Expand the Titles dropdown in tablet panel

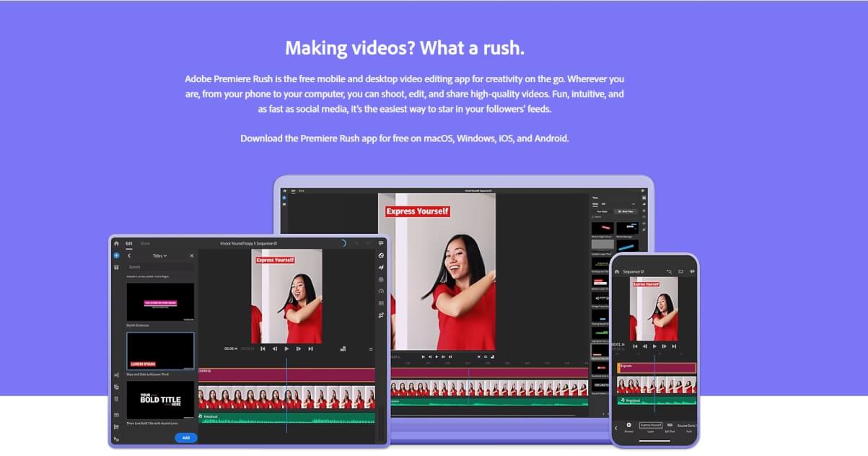159,255
